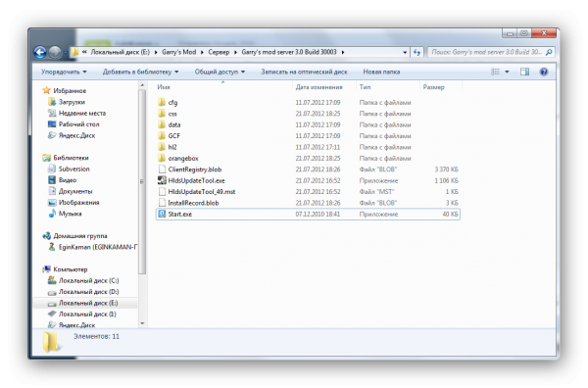Click the css folder icon

[162, 114]
